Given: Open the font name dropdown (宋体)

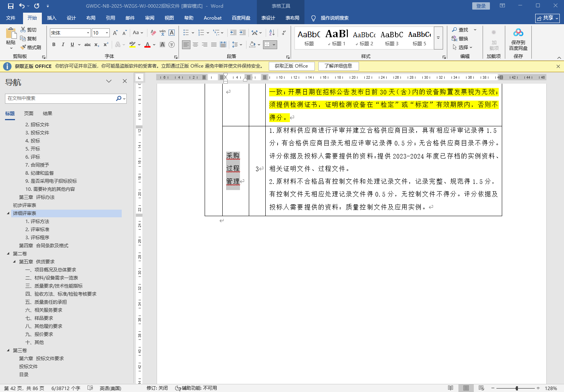Looking at the screenshot, I should (88, 33).
